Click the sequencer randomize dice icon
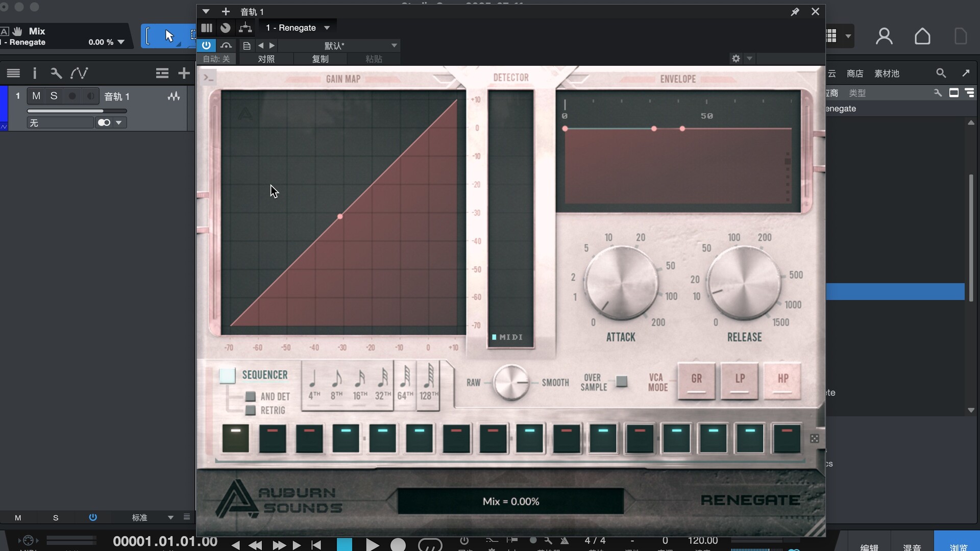Screen dimensions: 980x551 tap(815, 438)
